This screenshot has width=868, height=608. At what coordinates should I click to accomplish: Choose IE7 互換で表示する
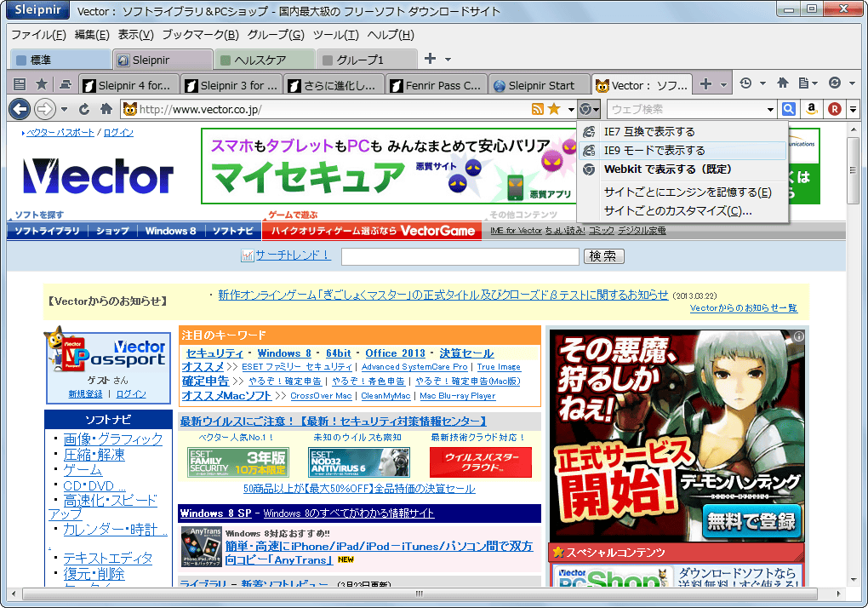(x=682, y=132)
